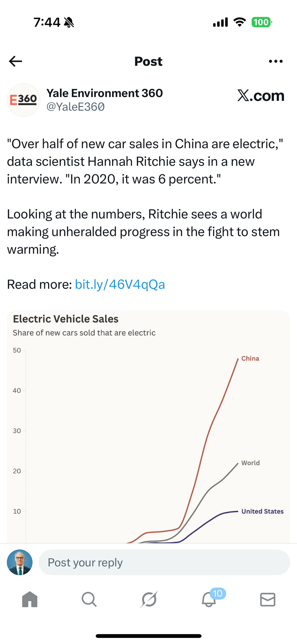Tap the post text about Hannah Ritchie
The image size is (297, 644).
tap(145, 161)
